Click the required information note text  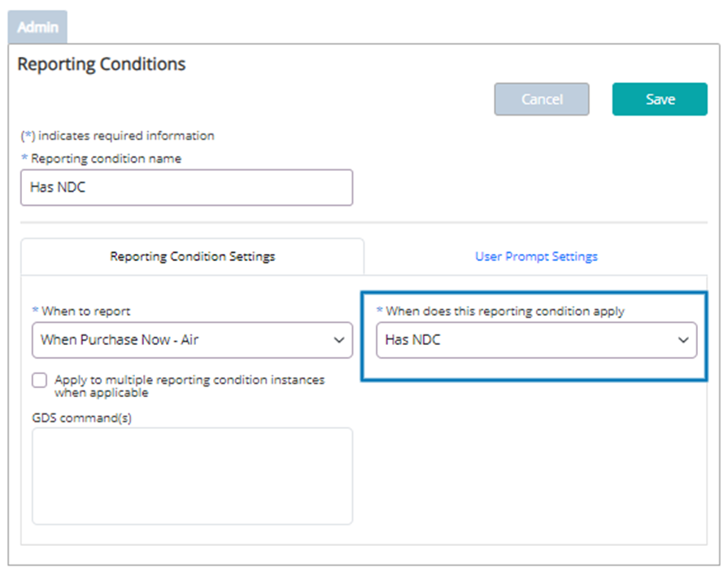point(117,136)
